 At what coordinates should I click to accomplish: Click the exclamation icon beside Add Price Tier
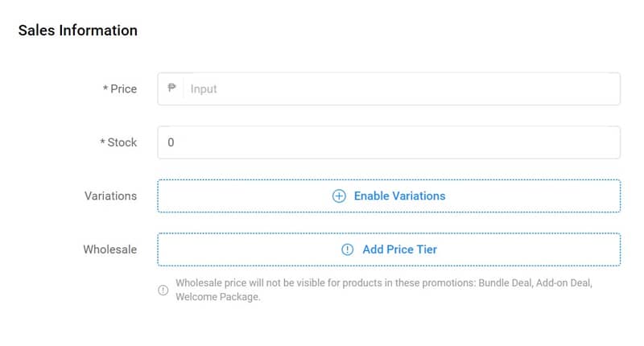coord(348,249)
